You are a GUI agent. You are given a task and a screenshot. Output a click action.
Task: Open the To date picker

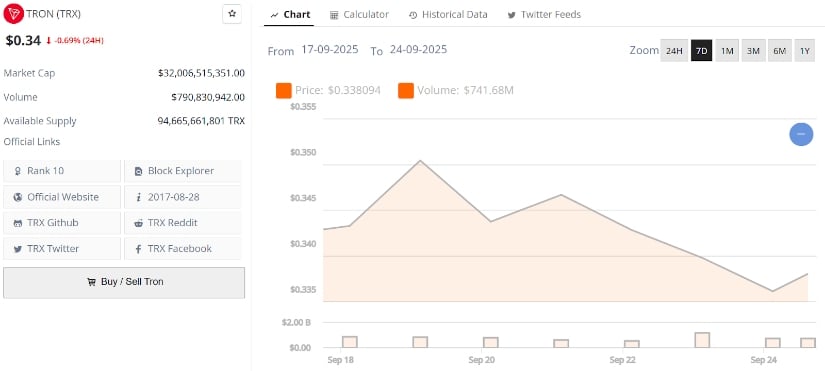click(x=418, y=50)
